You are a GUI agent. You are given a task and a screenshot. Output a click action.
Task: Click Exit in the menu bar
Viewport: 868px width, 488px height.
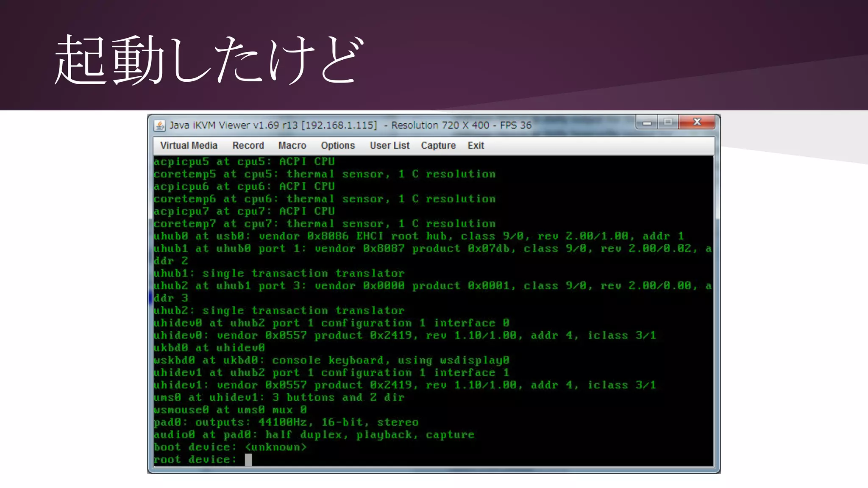point(476,146)
